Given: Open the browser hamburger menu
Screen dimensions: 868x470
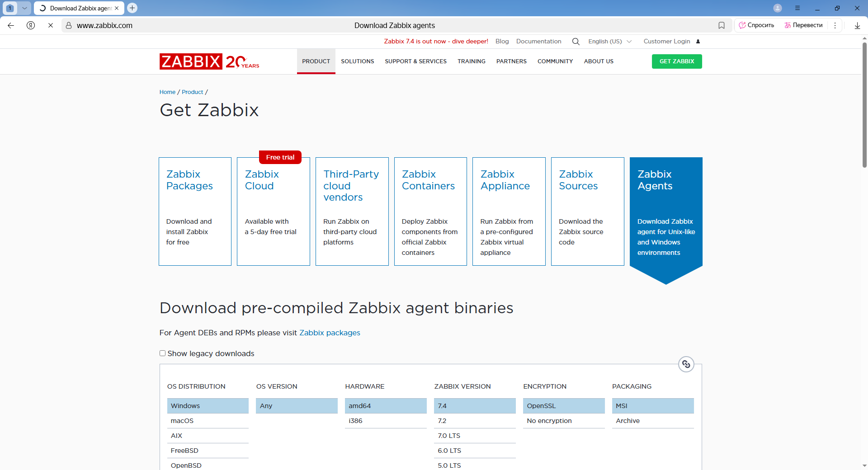Looking at the screenshot, I should [x=797, y=8].
